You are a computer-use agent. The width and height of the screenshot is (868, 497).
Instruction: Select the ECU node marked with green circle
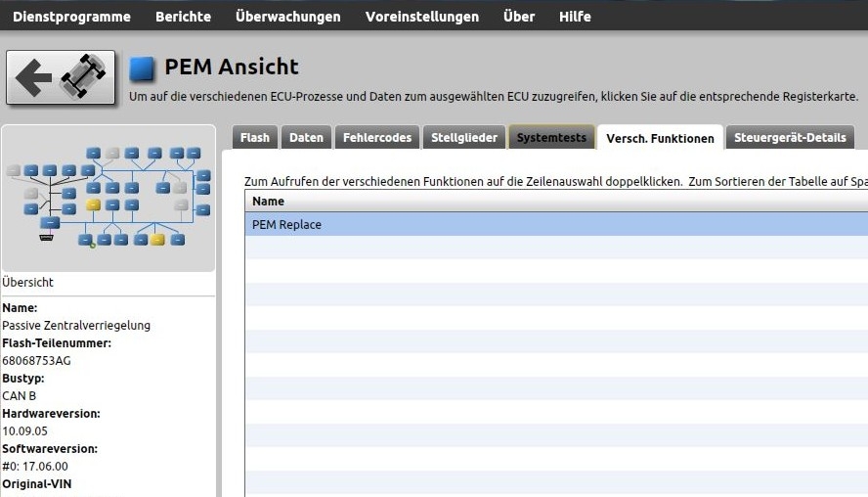tap(85, 240)
